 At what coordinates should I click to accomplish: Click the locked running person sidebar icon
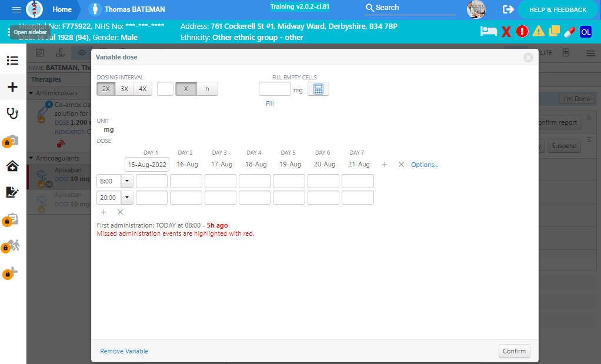(x=11, y=246)
